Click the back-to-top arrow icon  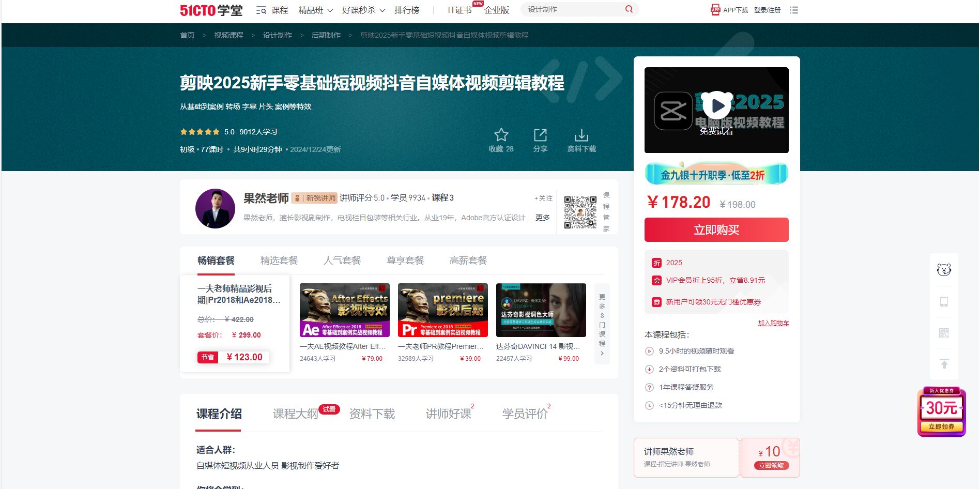pos(944,364)
